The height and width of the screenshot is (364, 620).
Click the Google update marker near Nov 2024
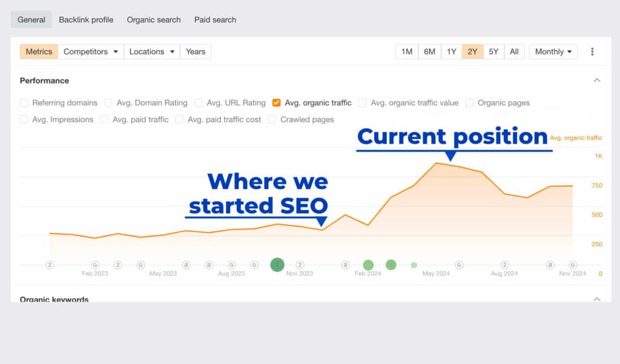click(x=572, y=265)
